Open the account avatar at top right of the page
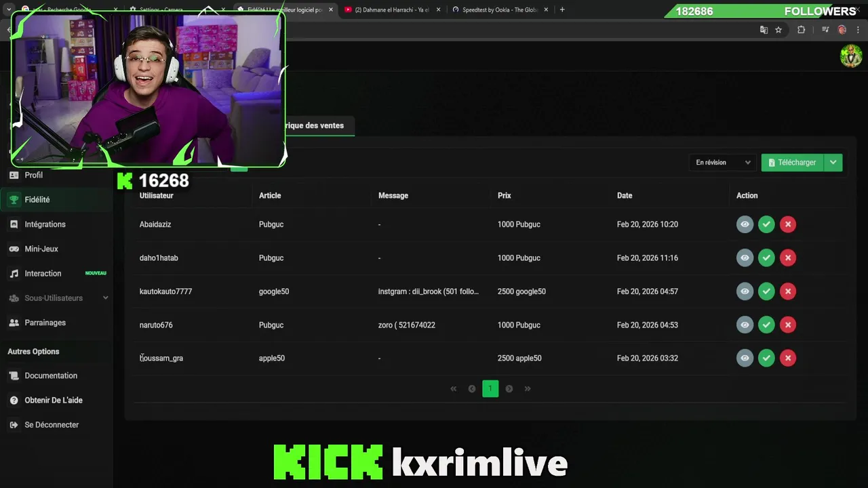 [851, 56]
